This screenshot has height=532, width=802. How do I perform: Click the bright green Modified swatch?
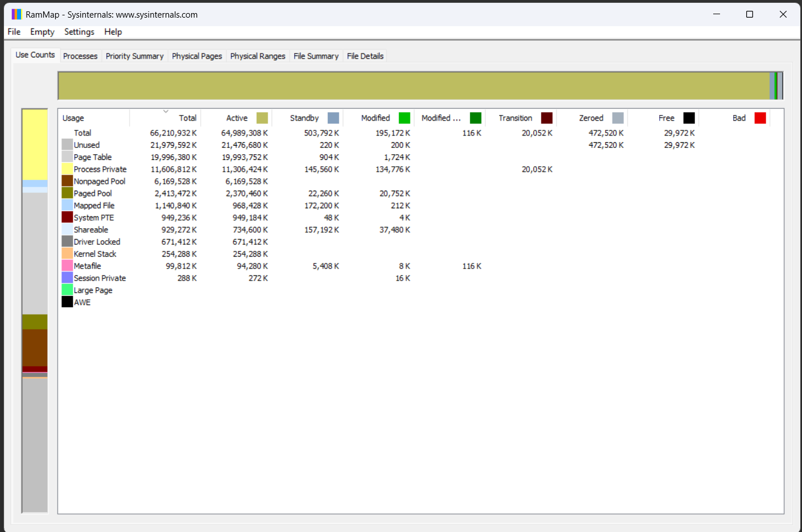[x=405, y=118]
